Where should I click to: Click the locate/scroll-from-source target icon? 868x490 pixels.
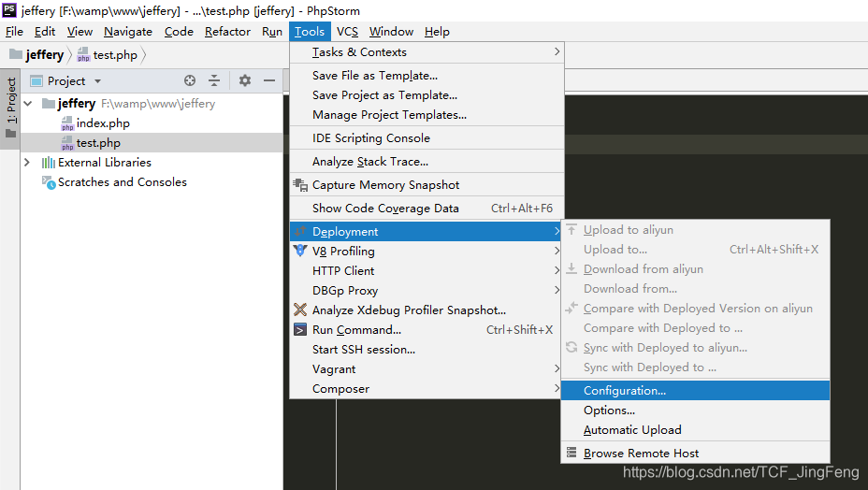point(190,80)
